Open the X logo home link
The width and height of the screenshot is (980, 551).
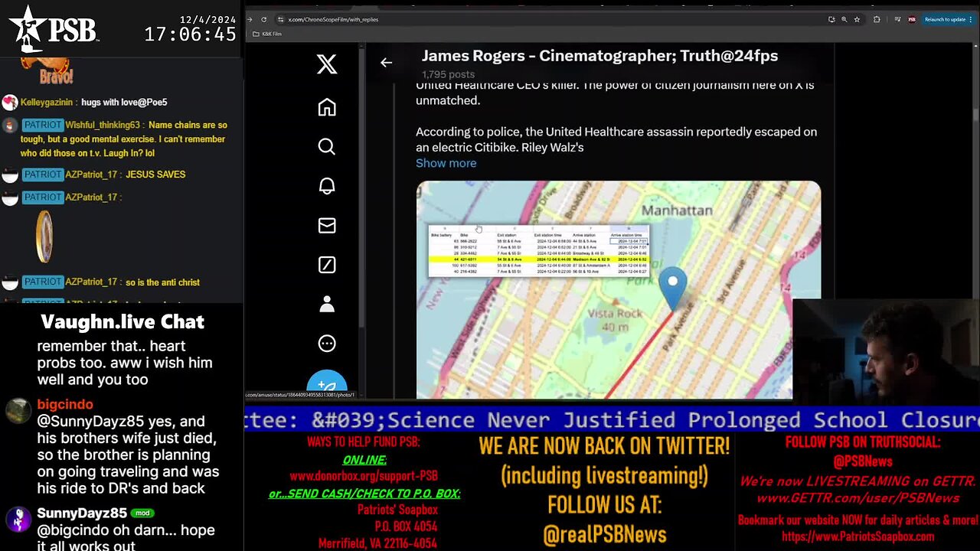coord(327,64)
